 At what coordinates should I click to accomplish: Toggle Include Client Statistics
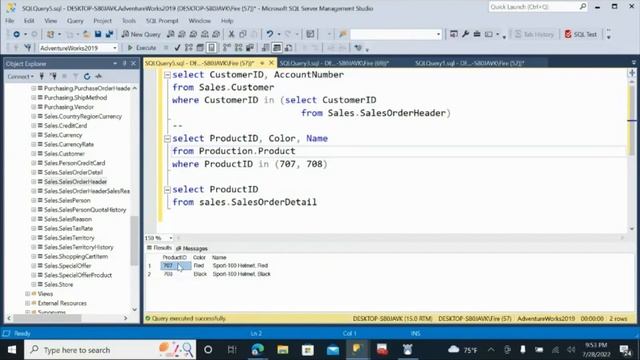[250, 48]
